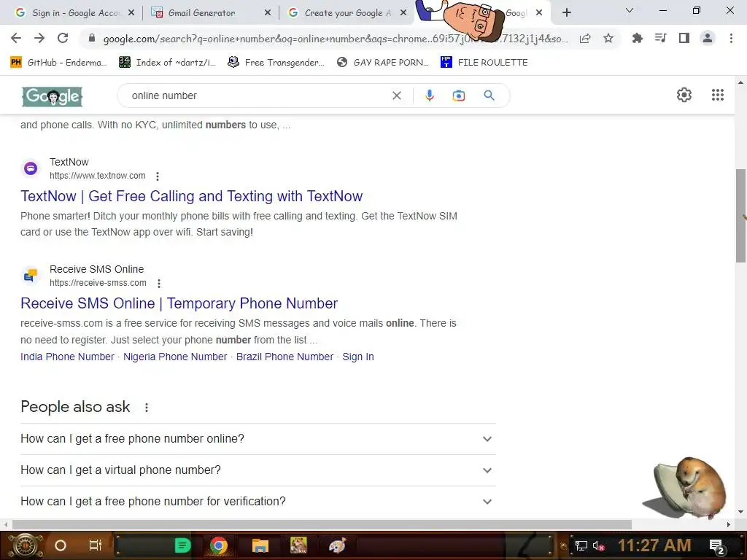Open Google Chrome from the taskbar
The image size is (747, 560).
click(218, 545)
